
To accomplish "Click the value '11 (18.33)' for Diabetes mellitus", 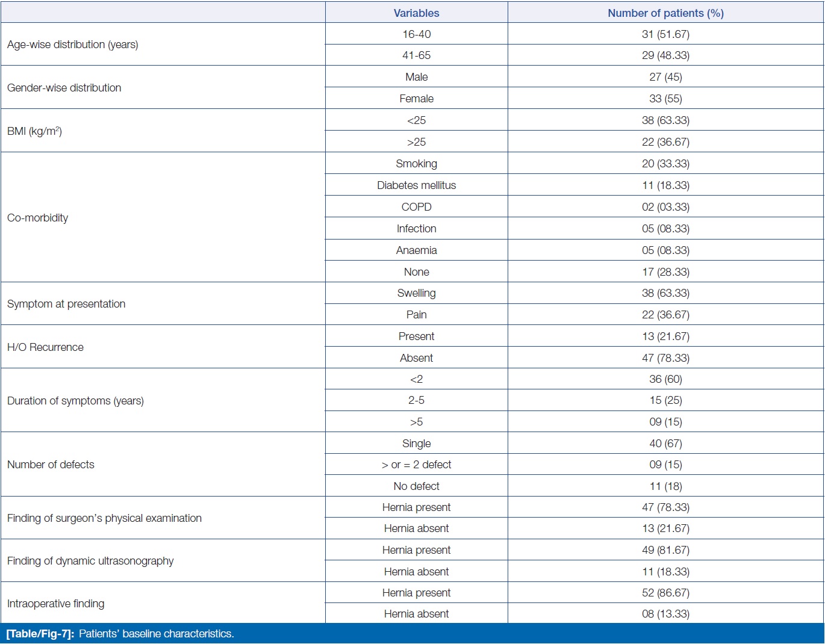I will pyautogui.click(x=665, y=185).
